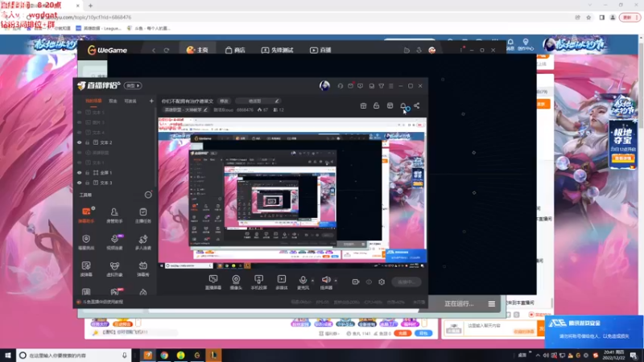Switch to Chrome in the taskbar
644x362 pixels.
164,356
